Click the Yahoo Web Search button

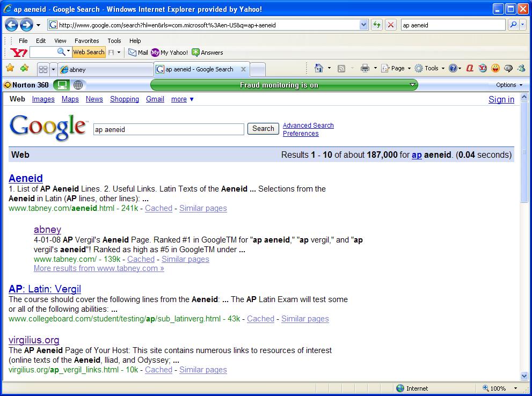tap(89, 52)
